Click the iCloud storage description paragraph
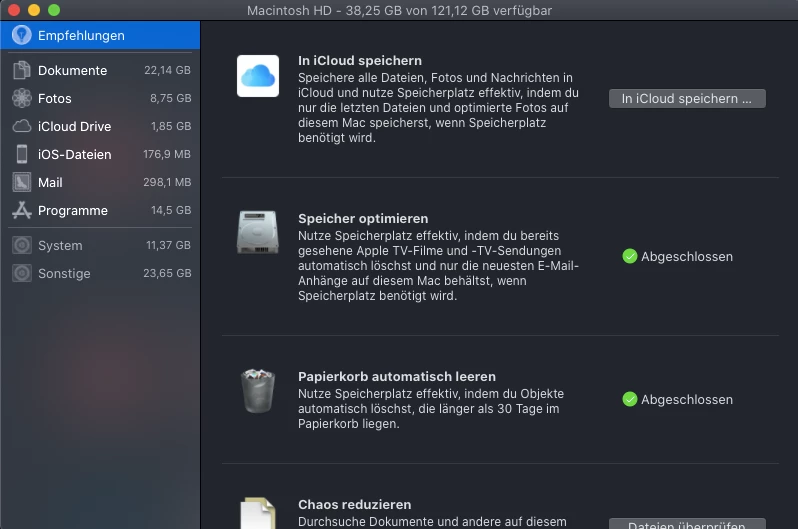The width and height of the screenshot is (798, 529). 438,108
